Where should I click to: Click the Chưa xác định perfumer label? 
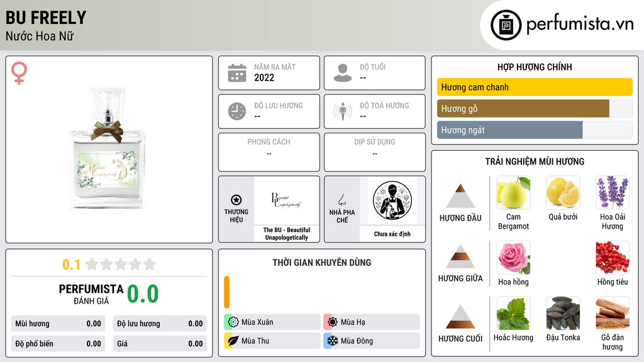392,234
